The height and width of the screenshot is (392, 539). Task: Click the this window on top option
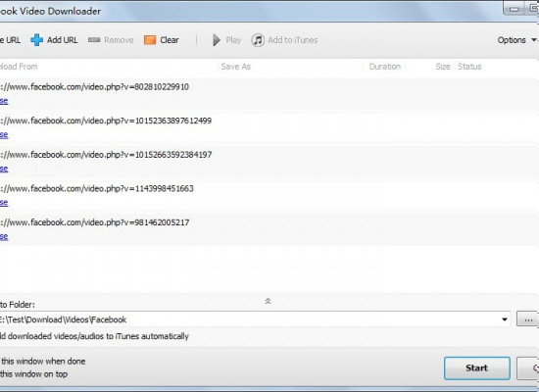click(x=33, y=374)
